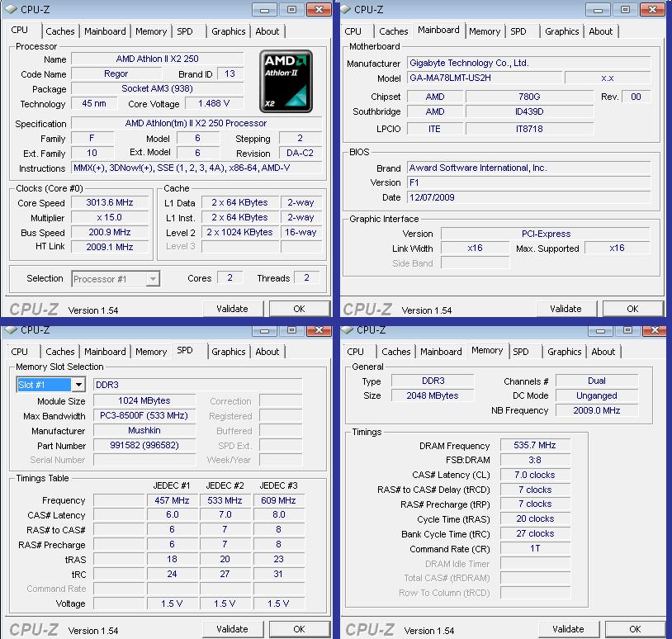Open the About tab in the SPD window

pyautogui.click(x=267, y=352)
